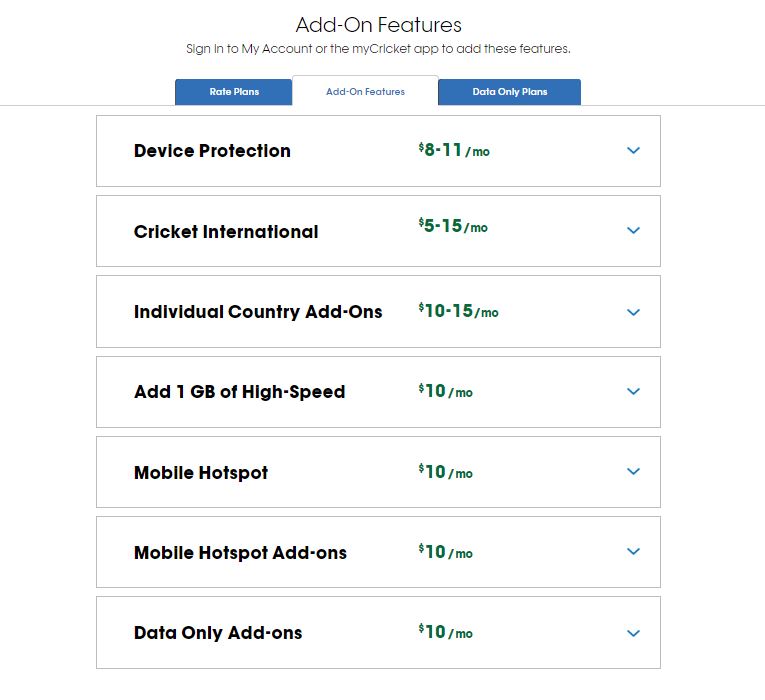Image resolution: width=765 pixels, height=700 pixels.
Task: Click the $8-11/mo Device Protection price
Action: click(x=454, y=151)
